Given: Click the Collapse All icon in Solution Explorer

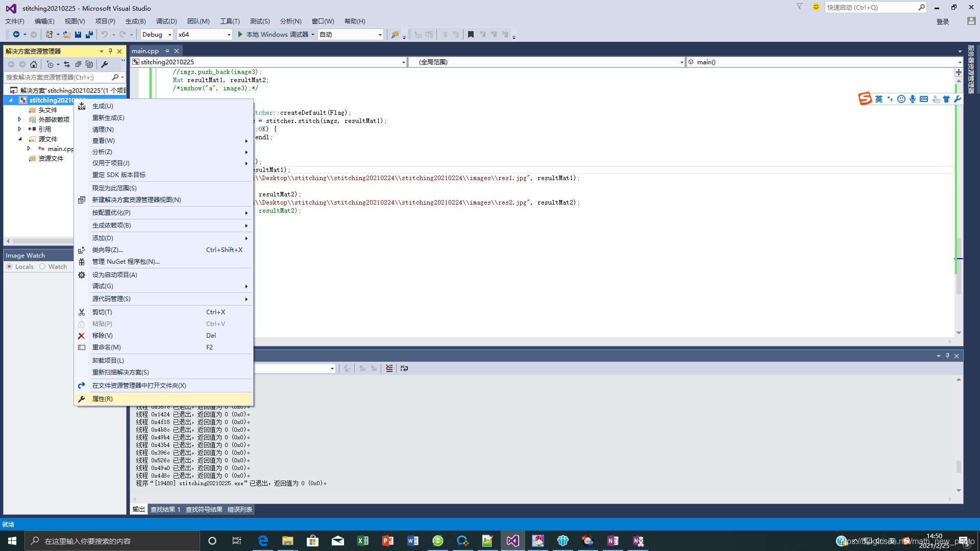Looking at the screenshot, I should tap(78, 64).
